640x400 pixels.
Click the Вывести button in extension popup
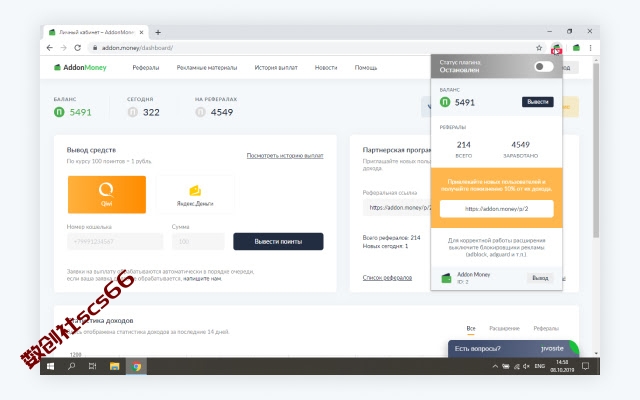(538, 102)
